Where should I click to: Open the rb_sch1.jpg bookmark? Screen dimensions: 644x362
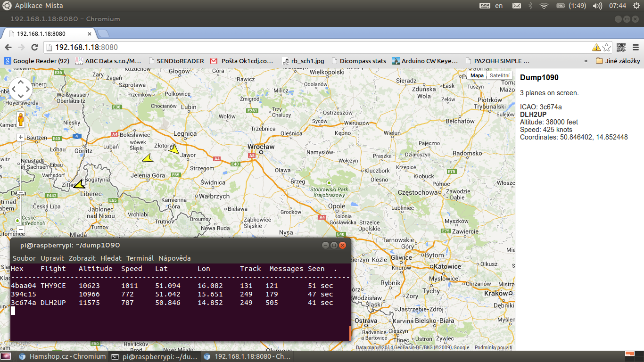pyautogui.click(x=303, y=61)
